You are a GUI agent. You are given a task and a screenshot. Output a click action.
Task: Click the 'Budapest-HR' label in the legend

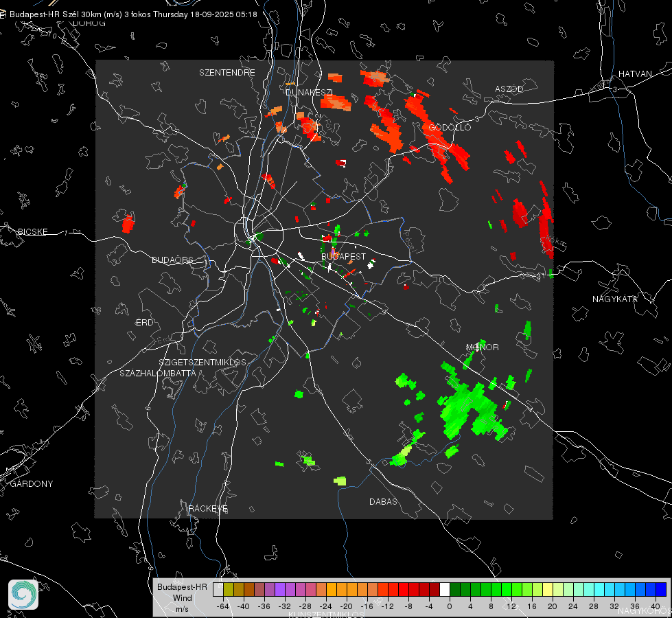click(x=182, y=586)
